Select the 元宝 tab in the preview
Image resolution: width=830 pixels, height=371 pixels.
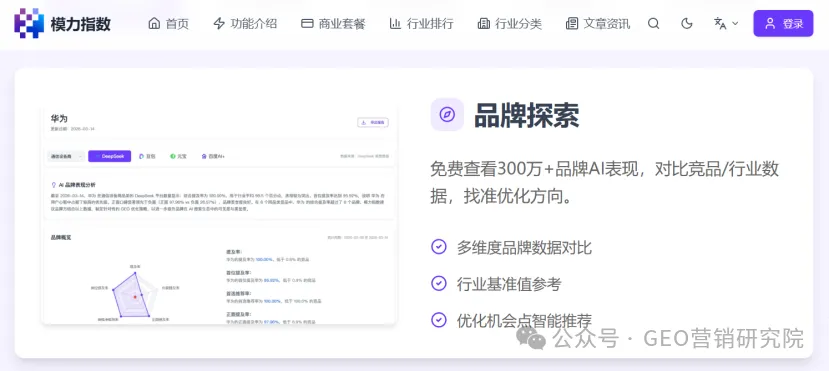tap(178, 156)
